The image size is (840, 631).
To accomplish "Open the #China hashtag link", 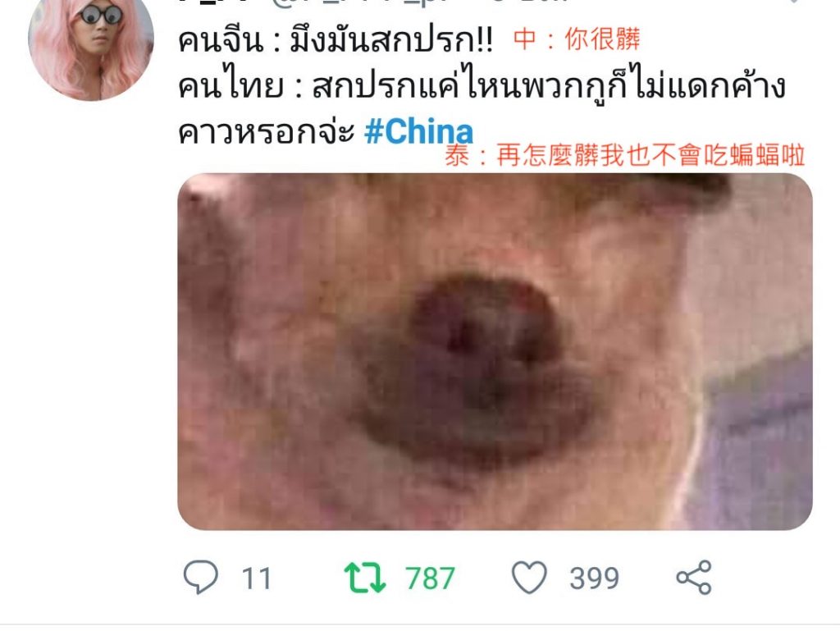I will click(x=418, y=131).
